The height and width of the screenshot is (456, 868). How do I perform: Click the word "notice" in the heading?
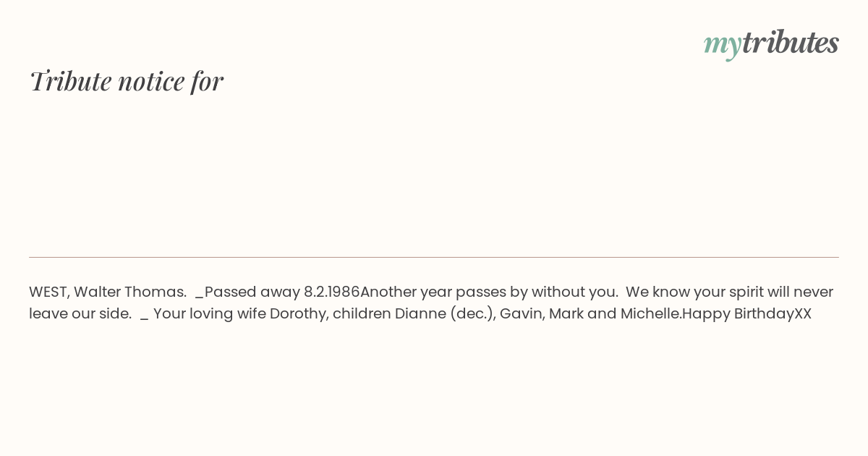[151, 81]
